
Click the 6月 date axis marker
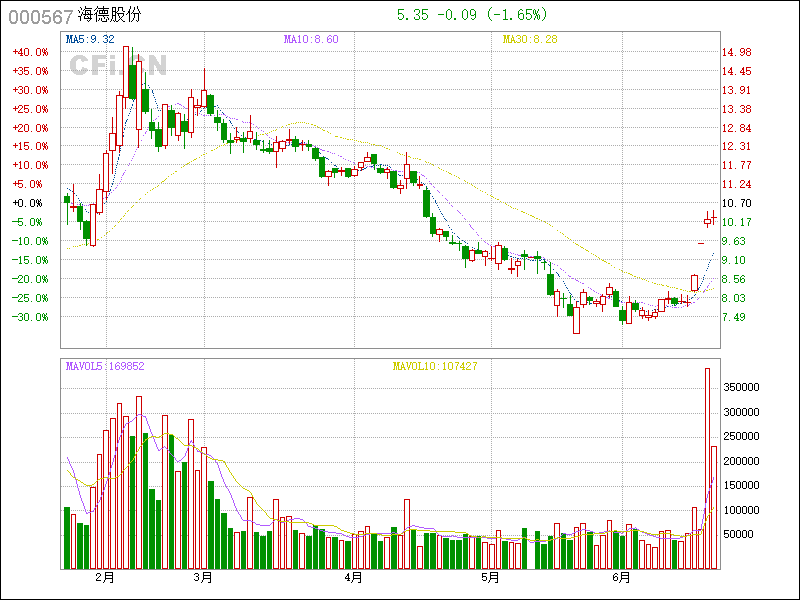(x=621, y=578)
